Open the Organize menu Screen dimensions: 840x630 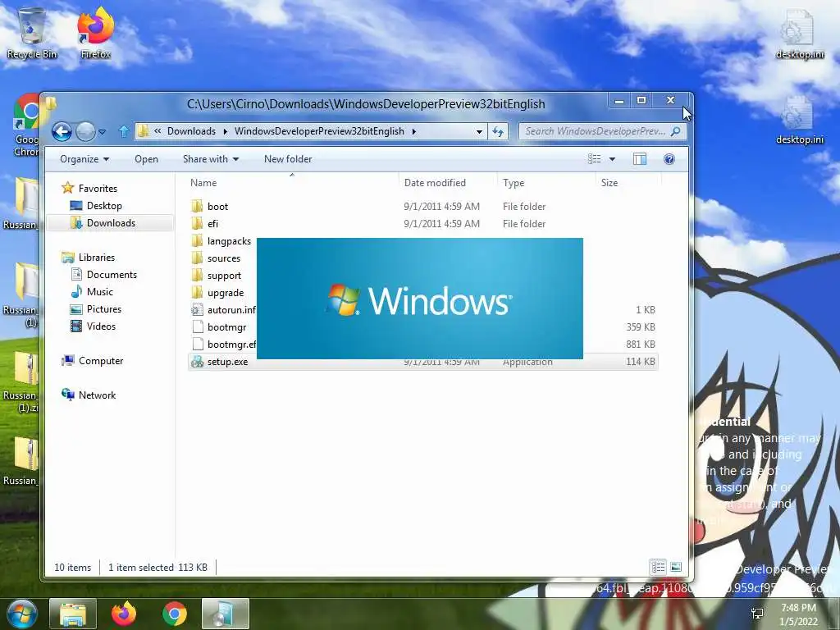84,159
